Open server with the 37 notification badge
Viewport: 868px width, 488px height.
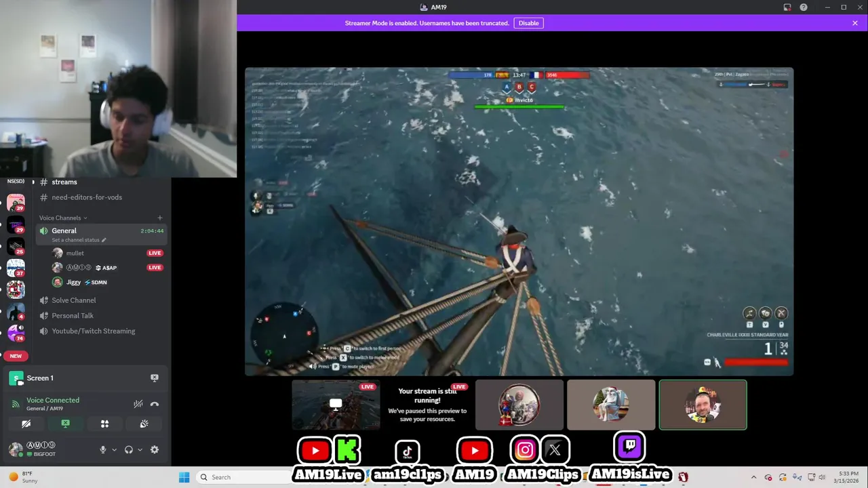pyautogui.click(x=16, y=268)
